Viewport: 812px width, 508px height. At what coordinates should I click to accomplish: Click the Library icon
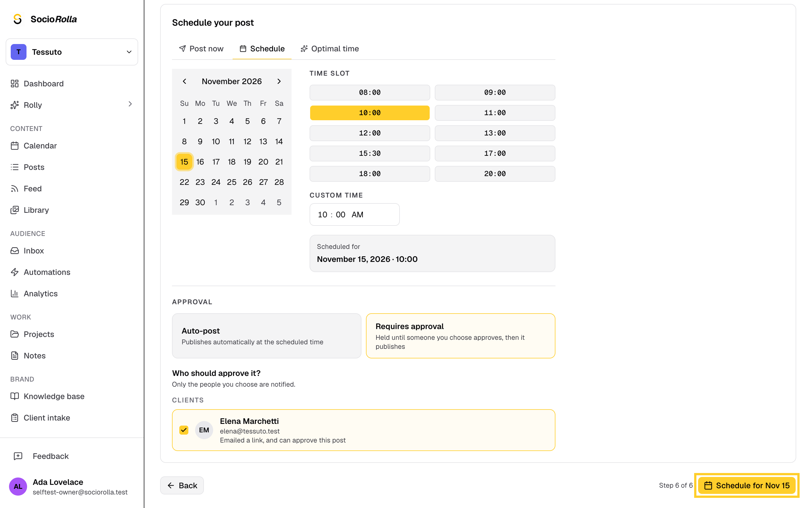[x=14, y=210]
